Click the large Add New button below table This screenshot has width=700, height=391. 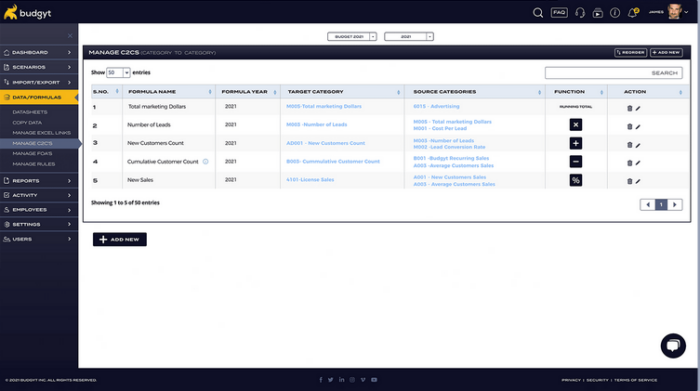coord(120,239)
